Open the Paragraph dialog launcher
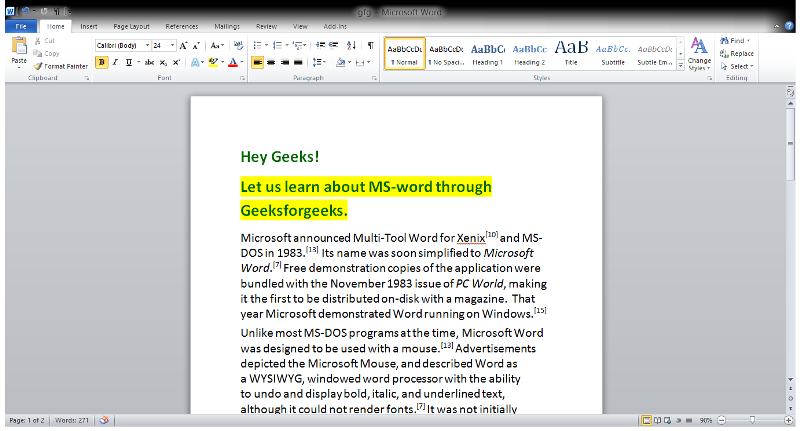 tap(374, 78)
